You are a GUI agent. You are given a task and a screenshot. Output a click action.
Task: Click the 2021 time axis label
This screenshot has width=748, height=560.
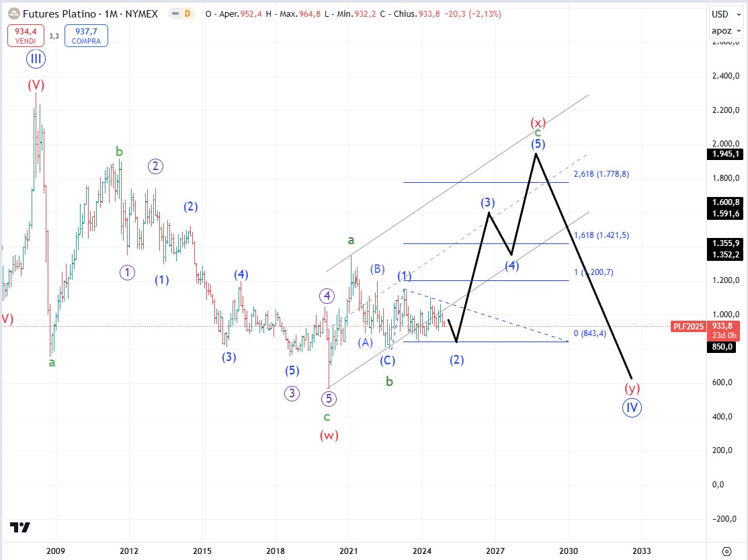point(349,551)
